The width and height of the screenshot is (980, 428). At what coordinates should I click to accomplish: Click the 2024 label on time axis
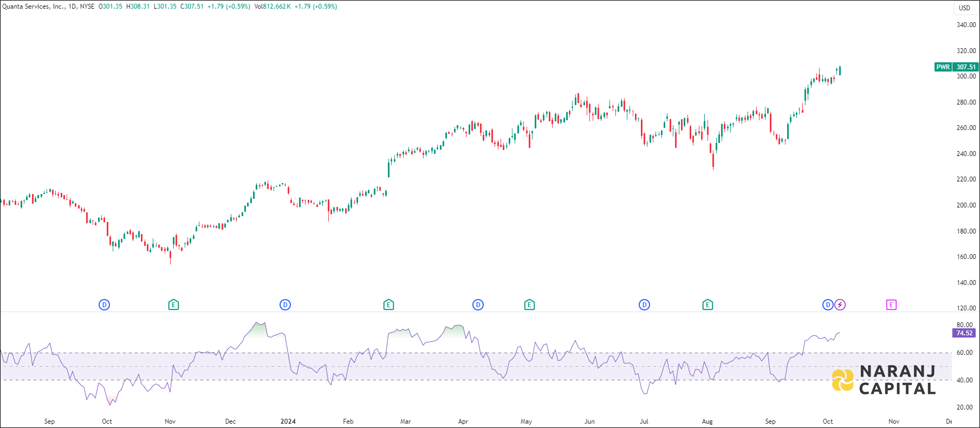click(288, 421)
